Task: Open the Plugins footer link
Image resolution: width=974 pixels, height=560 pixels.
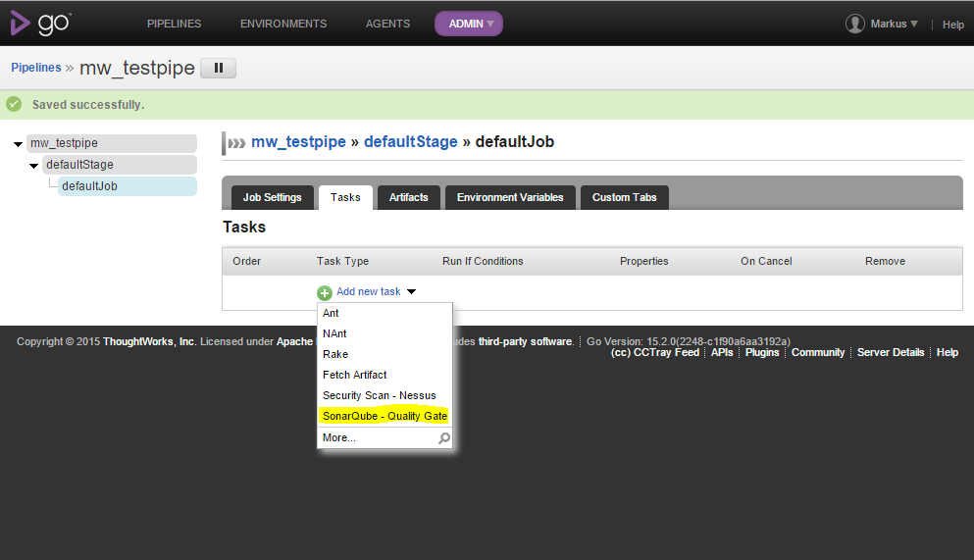Action: pyautogui.click(x=762, y=353)
